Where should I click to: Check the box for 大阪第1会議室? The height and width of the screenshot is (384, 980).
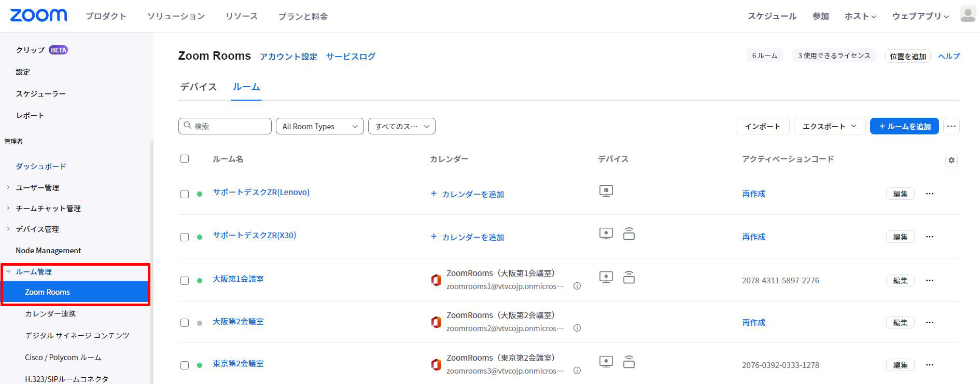pos(185,281)
